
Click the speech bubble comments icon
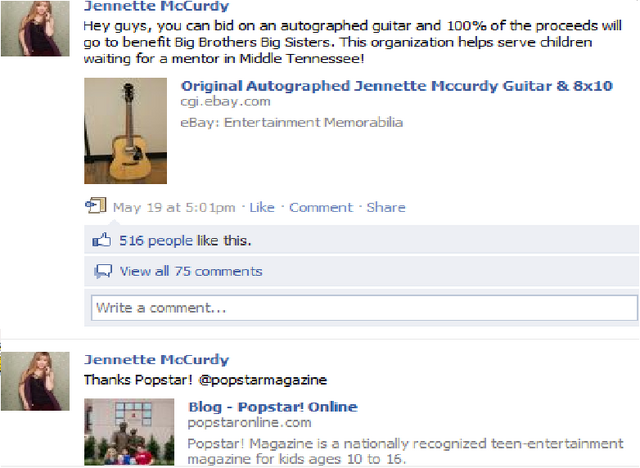103,271
